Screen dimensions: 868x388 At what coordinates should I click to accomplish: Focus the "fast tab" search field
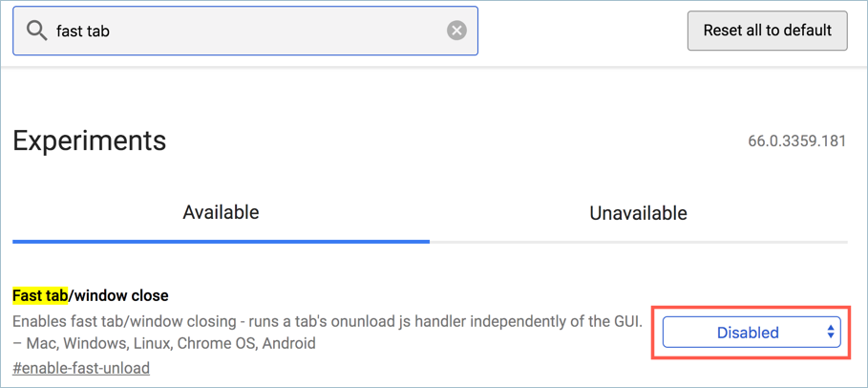click(248, 31)
